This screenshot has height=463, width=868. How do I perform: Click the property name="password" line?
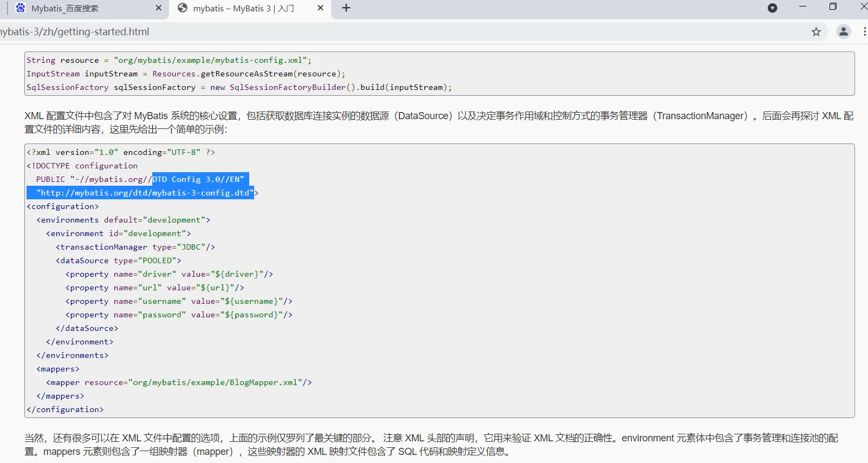click(179, 315)
